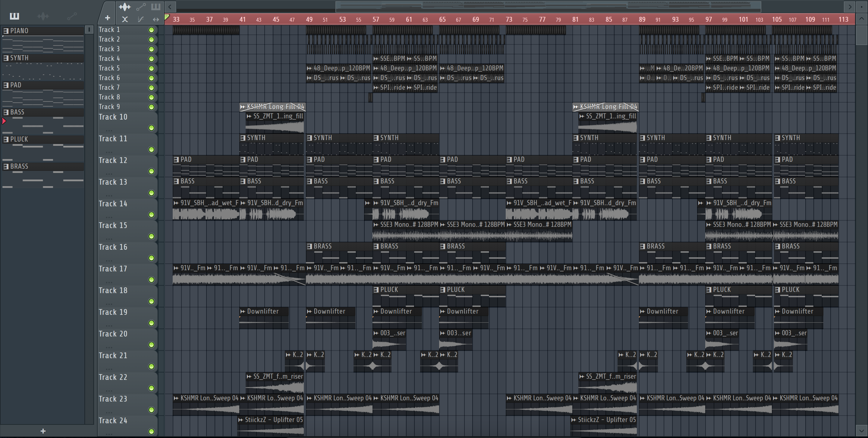Show automation clips in the picker panel
This screenshot has height=438, width=868.
pos(72,16)
